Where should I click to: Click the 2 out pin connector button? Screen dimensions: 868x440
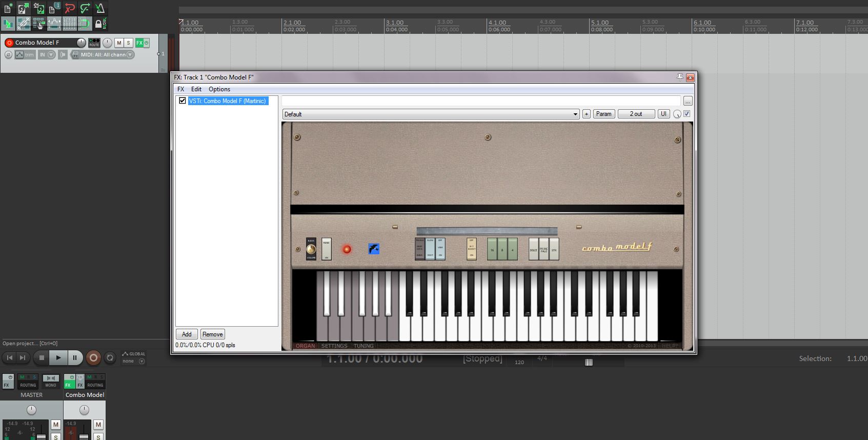click(x=636, y=114)
